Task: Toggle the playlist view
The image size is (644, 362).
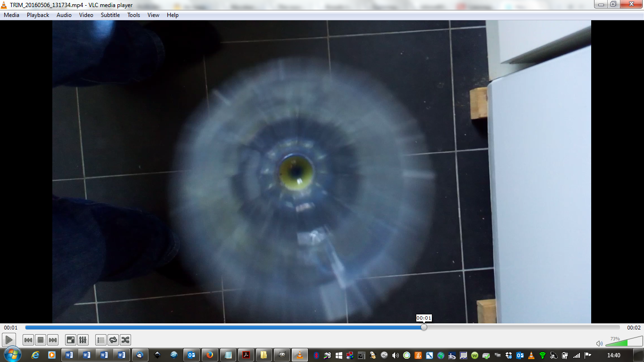Action: point(101,340)
